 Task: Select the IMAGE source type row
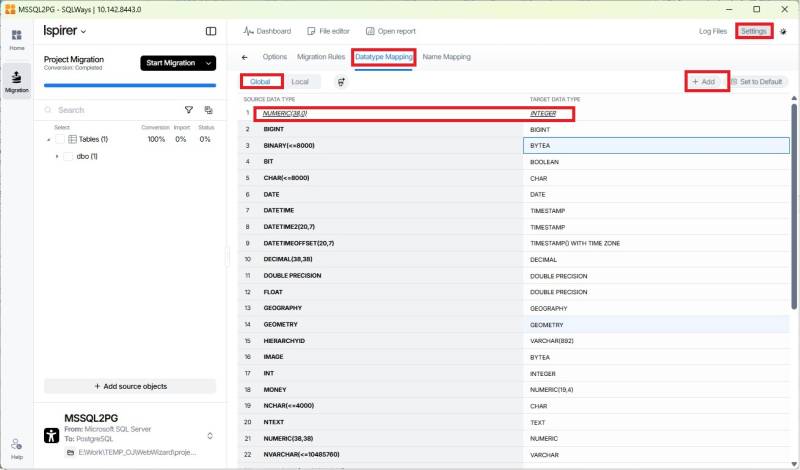click(x=381, y=357)
